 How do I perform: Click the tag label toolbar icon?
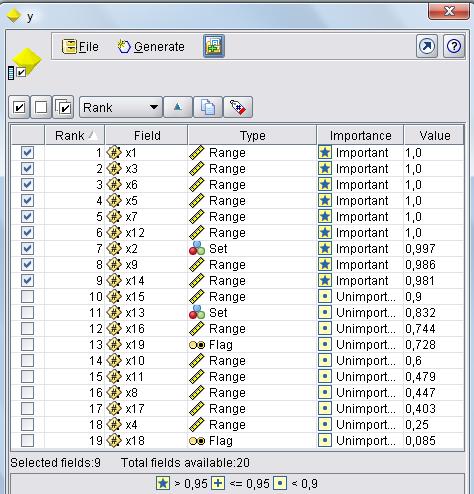pyautogui.click(x=238, y=107)
